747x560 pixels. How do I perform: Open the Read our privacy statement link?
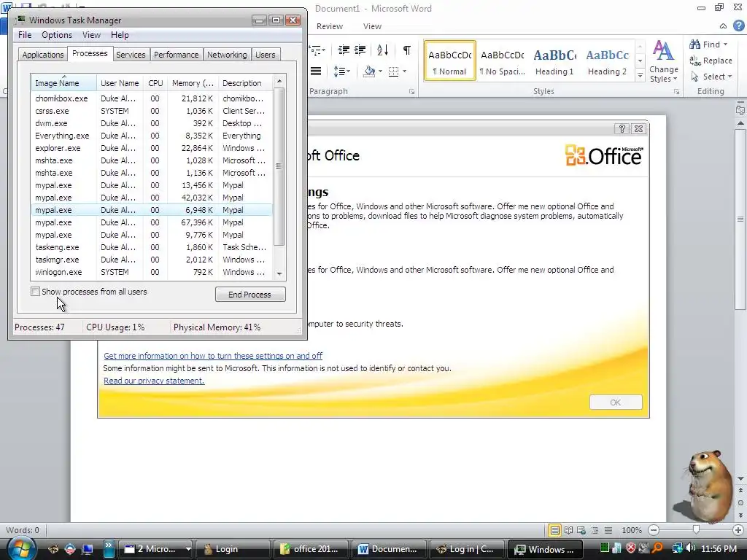pos(154,381)
